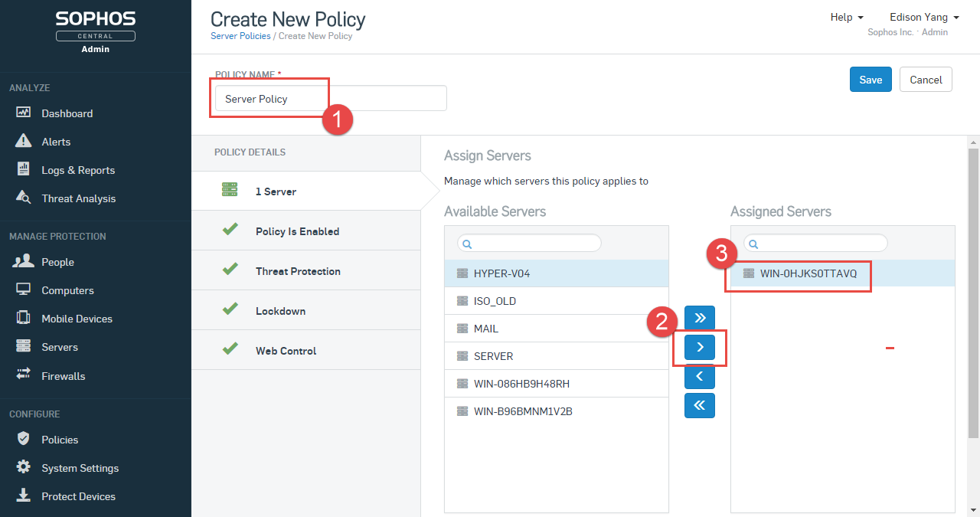Click the Logs & Reports icon

pyautogui.click(x=23, y=169)
